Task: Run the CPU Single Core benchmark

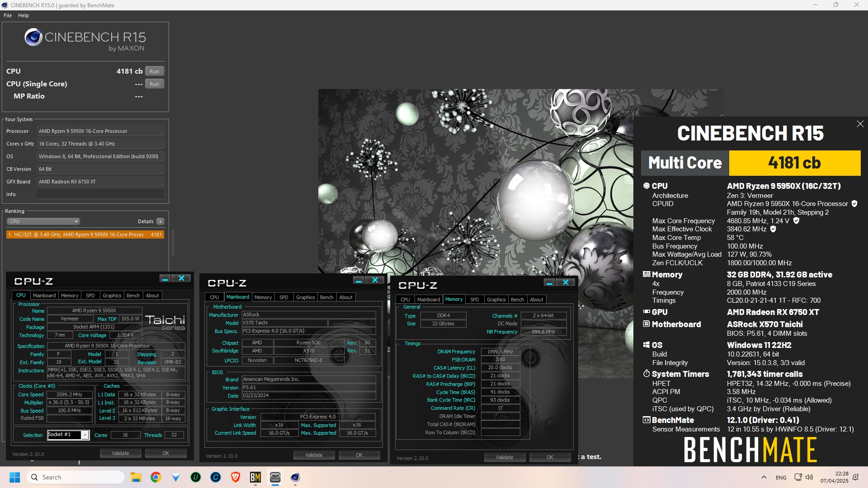Action: pos(155,84)
